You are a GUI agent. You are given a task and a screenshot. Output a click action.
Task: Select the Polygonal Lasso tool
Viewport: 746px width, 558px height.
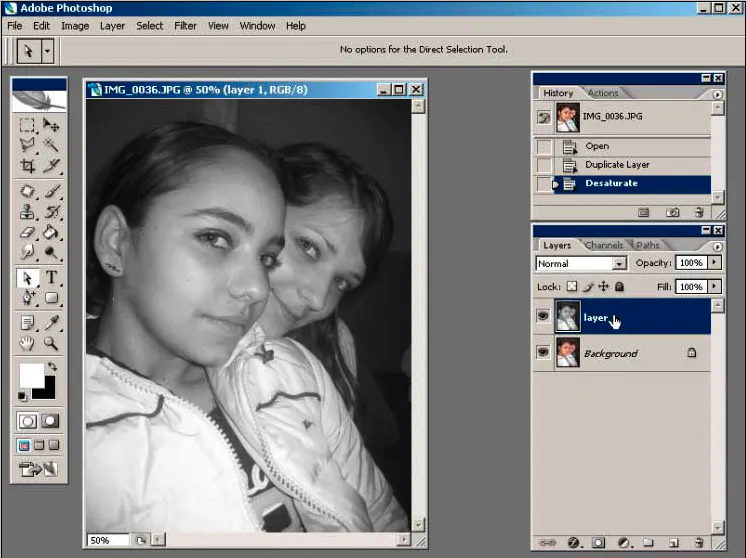[27, 145]
